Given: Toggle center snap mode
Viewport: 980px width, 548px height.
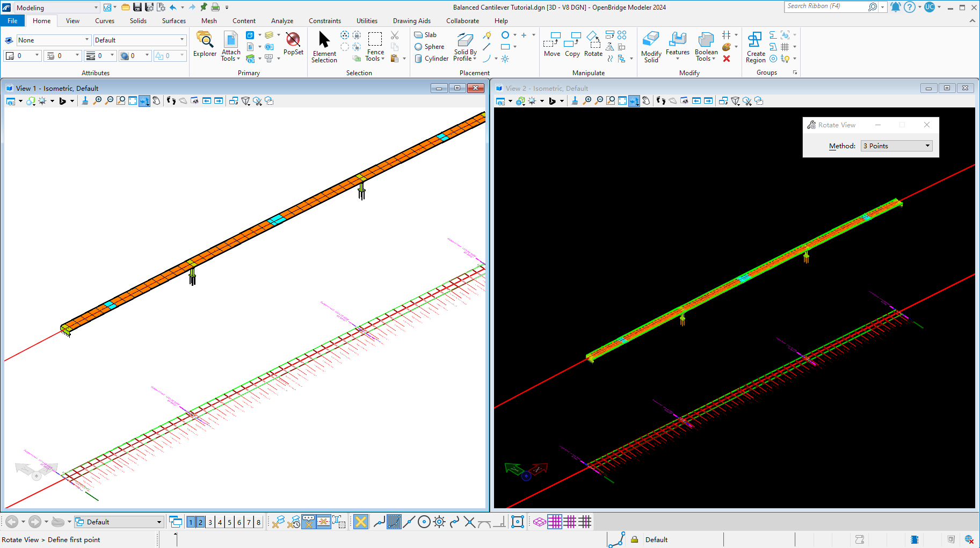Looking at the screenshot, I should pyautogui.click(x=424, y=522).
